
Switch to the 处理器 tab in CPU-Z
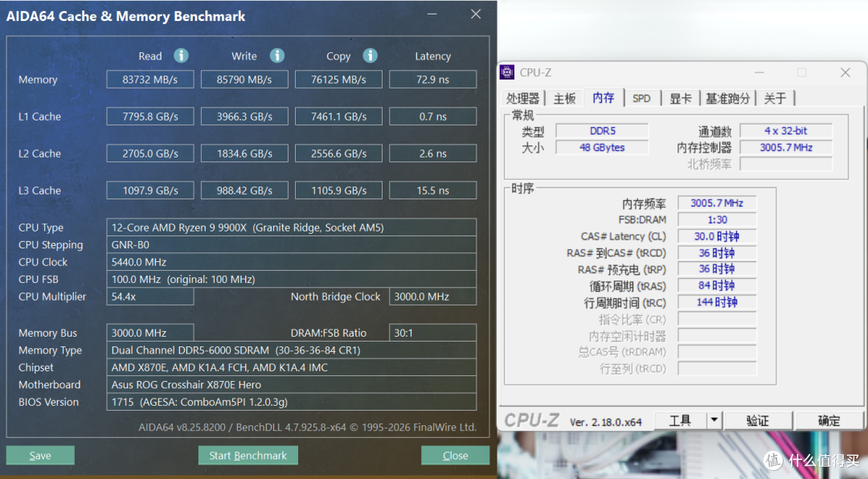pyautogui.click(x=522, y=98)
